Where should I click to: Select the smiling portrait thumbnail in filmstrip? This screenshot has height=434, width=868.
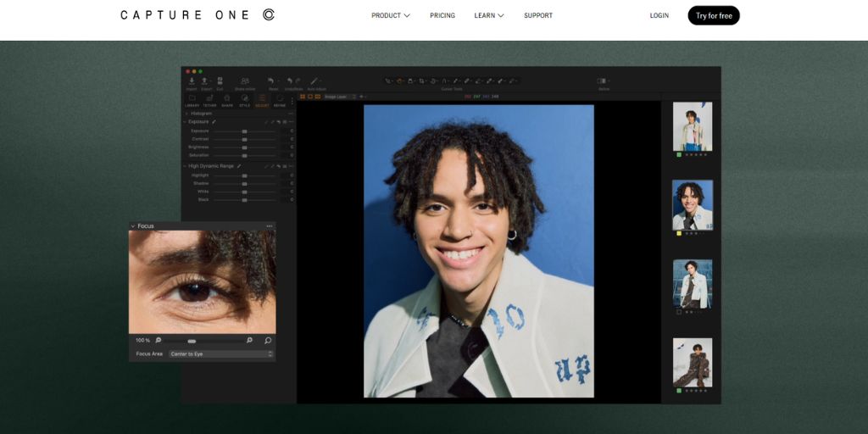coord(693,205)
